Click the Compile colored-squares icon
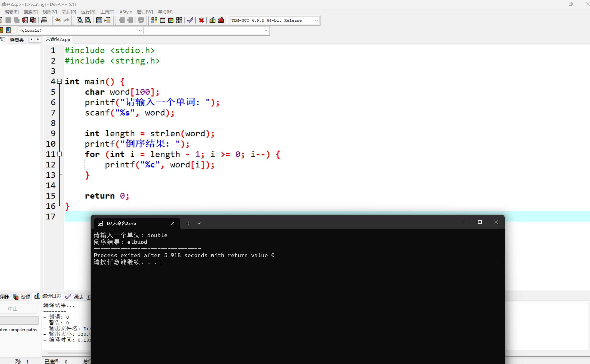This screenshot has width=590, height=364. (x=154, y=20)
